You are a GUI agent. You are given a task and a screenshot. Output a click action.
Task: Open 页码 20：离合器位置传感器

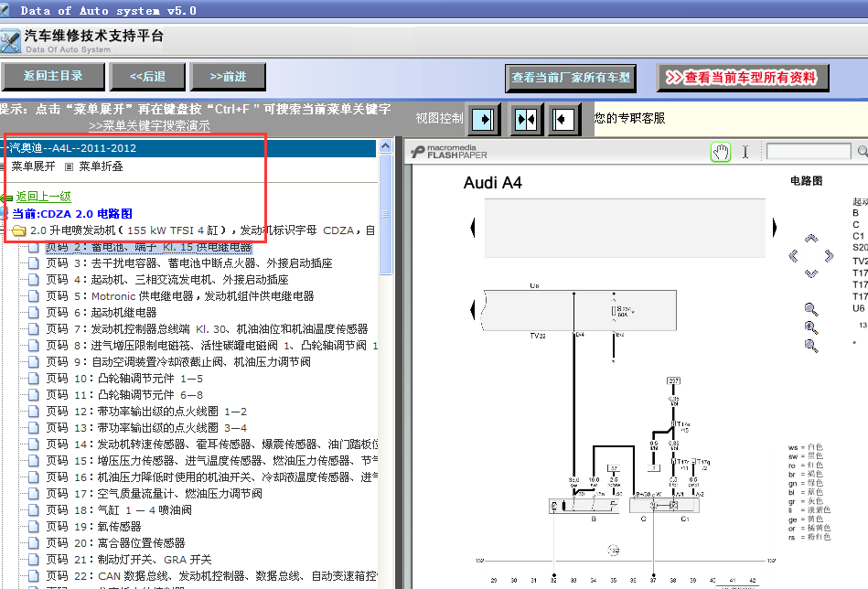(115, 543)
